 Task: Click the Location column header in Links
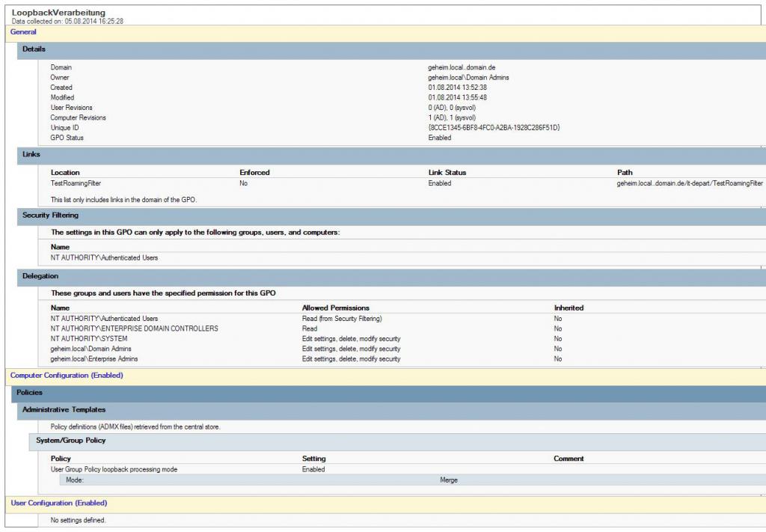[65, 173]
